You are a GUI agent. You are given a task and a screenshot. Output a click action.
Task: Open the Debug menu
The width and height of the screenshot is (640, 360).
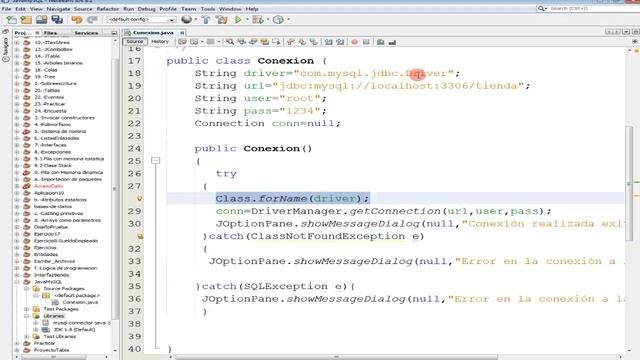(146, 9)
